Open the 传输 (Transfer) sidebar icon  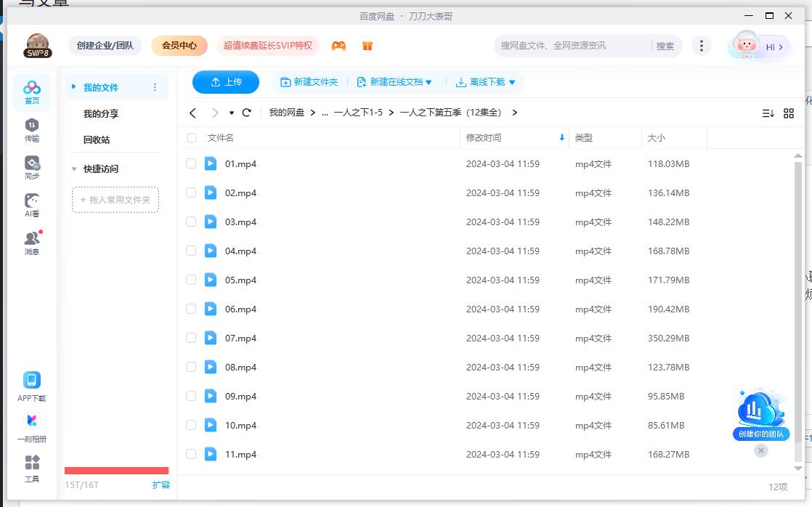tap(32, 130)
